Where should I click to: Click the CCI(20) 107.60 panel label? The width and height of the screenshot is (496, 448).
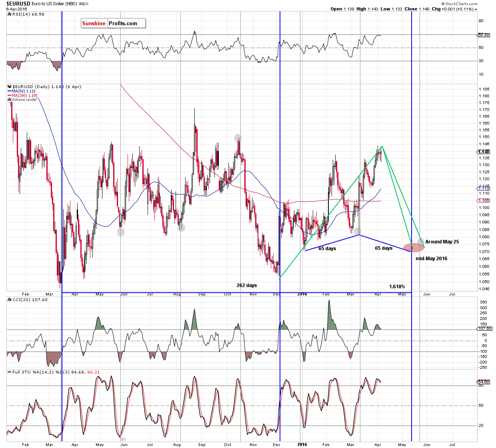(30, 299)
